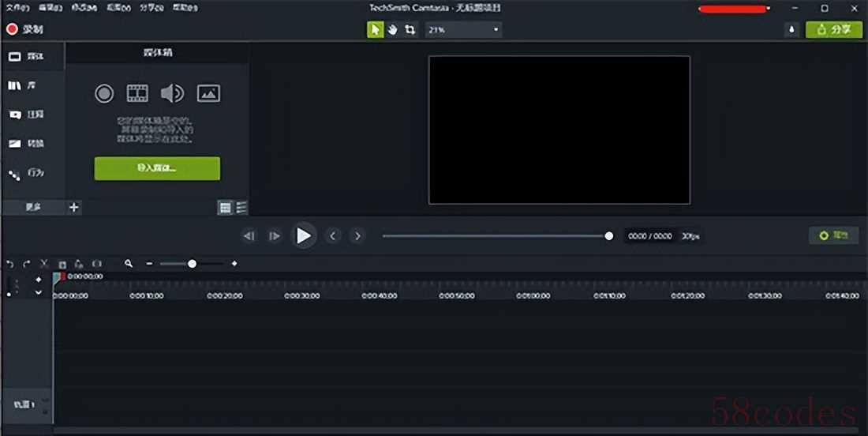The image size is (868, 436).
Task: Click the scissors Cut icon in timeline toolbar
Action: [x=44, y=264]
